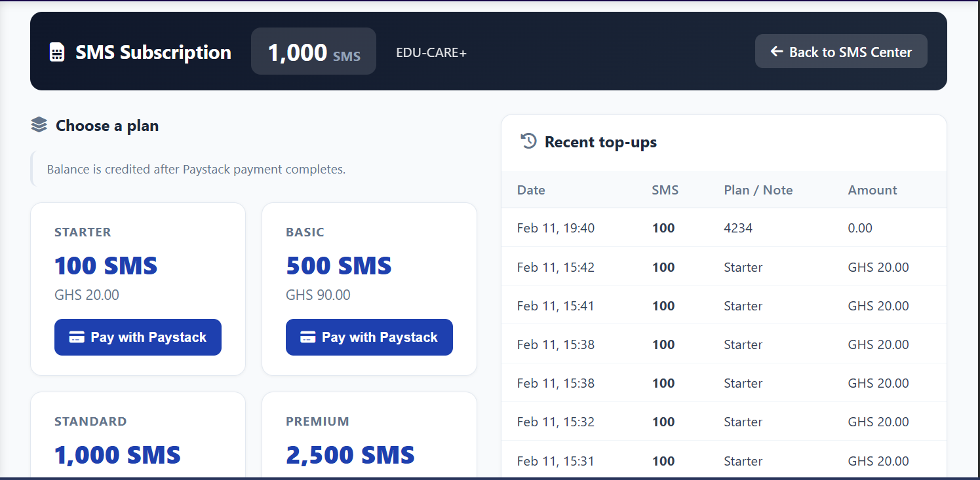This screenshot has width=980, height=480.
Task: Click the 1,000 SMS balance badge
Action: [313, 52]
